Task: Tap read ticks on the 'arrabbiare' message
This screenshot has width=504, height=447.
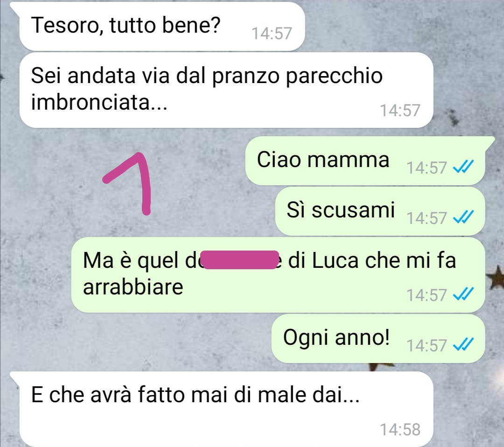Action: pos(463,294)
